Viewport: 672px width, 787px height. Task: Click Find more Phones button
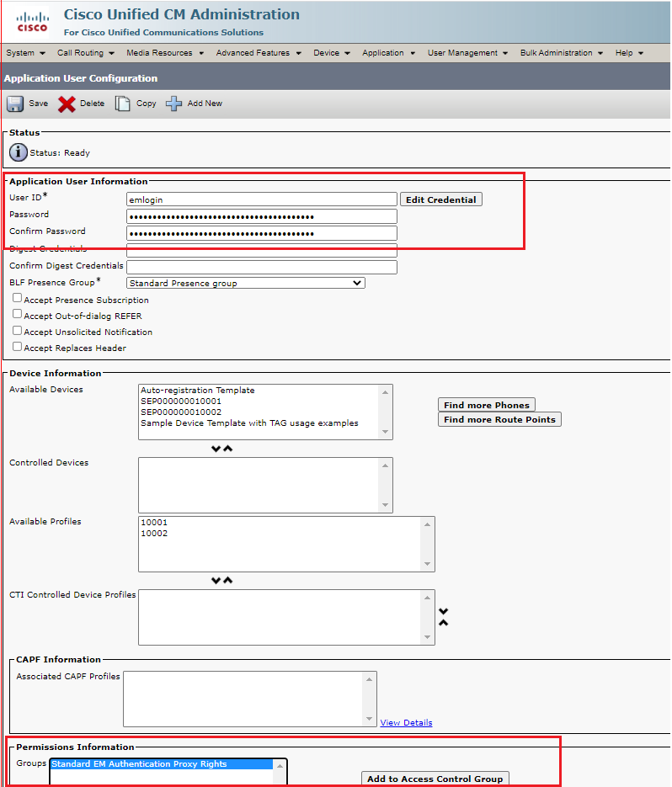pyautogui.click(x=487, y=405)
